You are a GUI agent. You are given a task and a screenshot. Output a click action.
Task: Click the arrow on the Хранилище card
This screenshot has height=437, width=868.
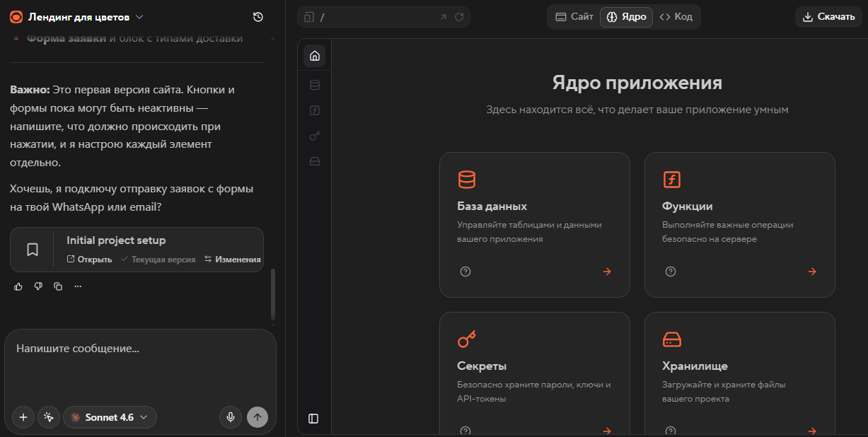(812, 431)
